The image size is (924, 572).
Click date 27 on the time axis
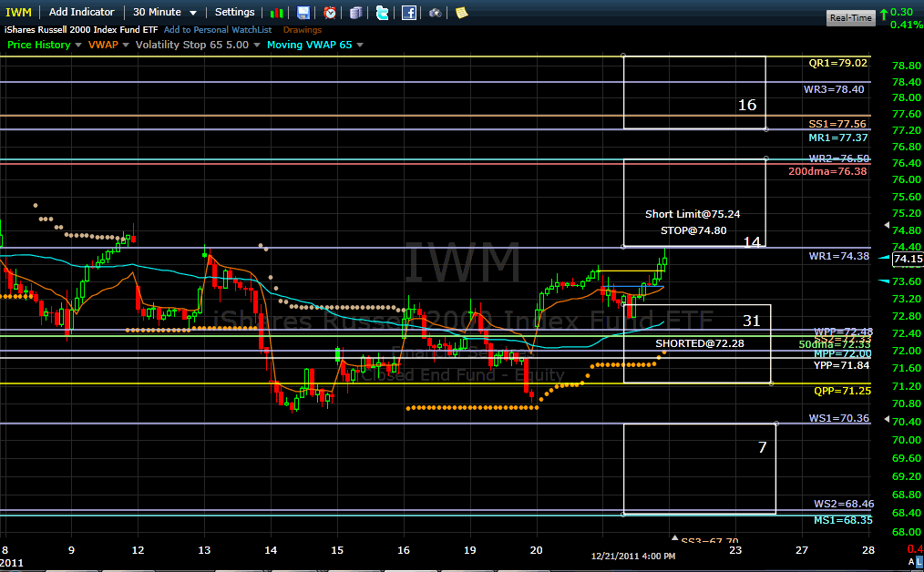point(801,550)
